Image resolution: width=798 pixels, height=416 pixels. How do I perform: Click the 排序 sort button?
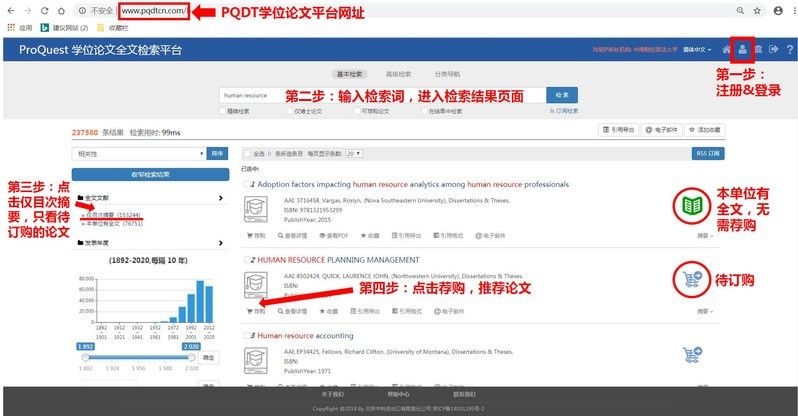point(217,153)
